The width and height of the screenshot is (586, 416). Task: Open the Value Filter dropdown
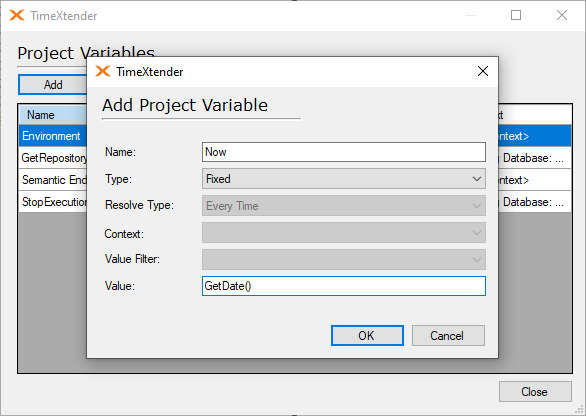tap(344, 259)
